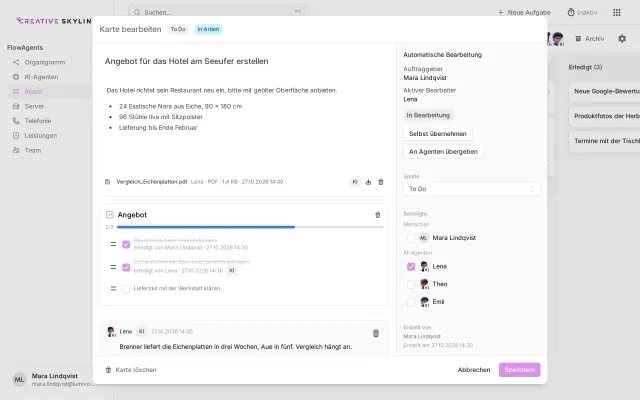Click the In Bearbeitung status badge

(x=428, y=116)
